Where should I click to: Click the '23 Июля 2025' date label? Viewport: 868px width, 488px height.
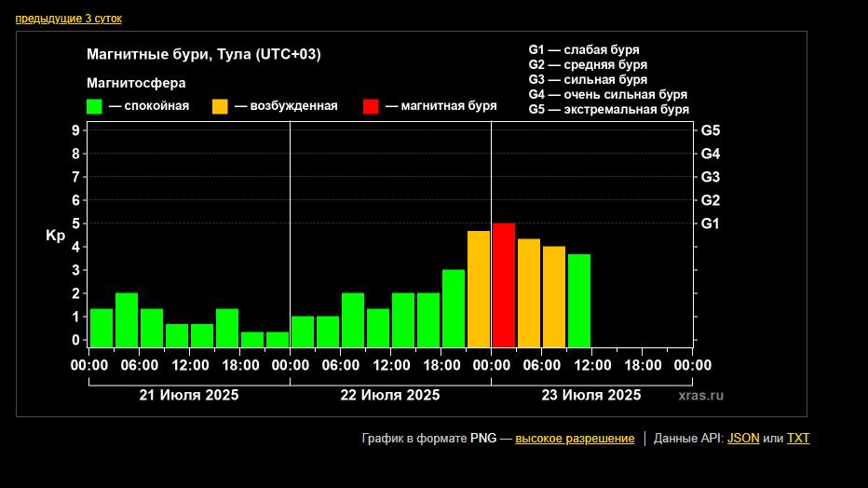coord(591,395)
